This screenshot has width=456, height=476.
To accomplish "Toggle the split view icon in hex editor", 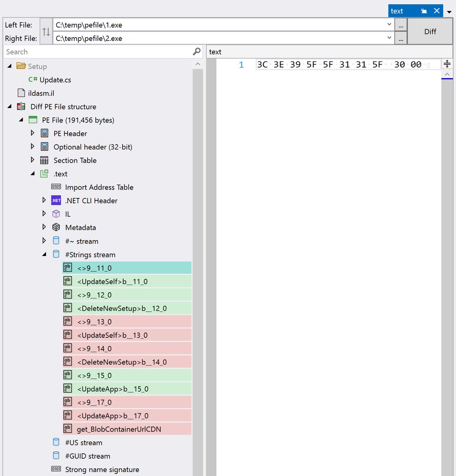I will pos(447,63).
